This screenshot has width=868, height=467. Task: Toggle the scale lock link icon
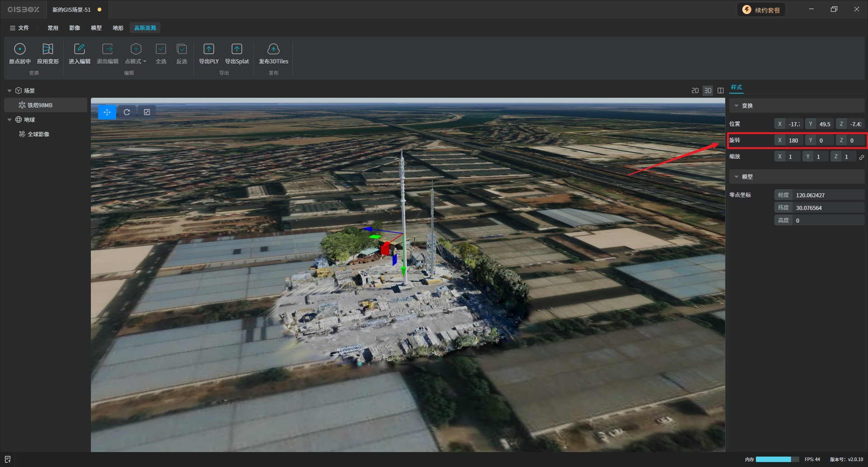click(x=862, y=157)
